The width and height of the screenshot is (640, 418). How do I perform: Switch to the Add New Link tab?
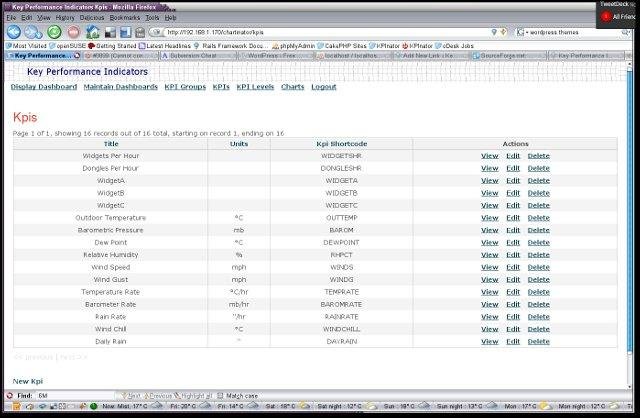[x=431, y=56]
